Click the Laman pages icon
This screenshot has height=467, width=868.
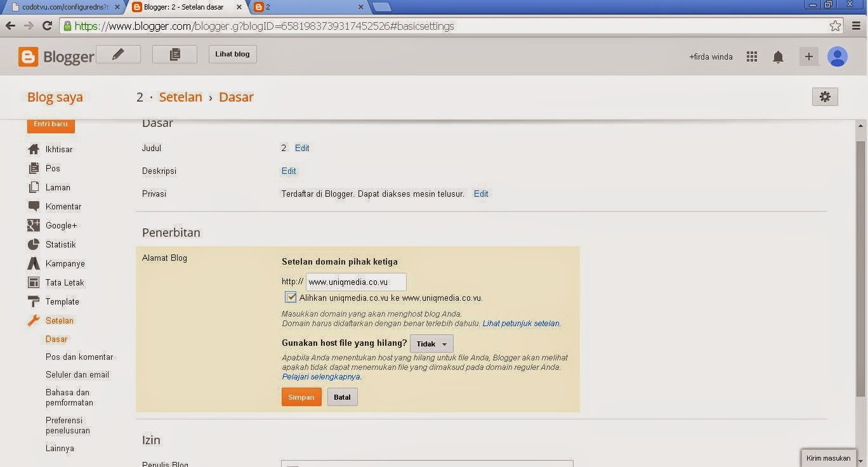(34, 187)
